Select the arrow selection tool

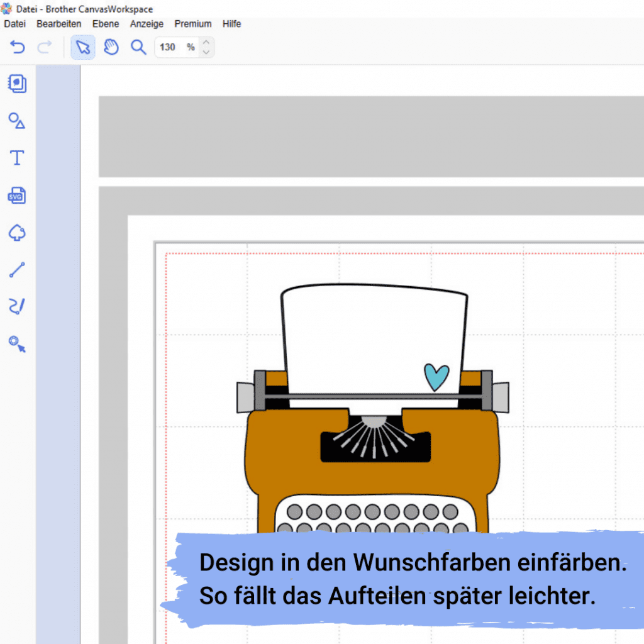[x=82, y=47]
